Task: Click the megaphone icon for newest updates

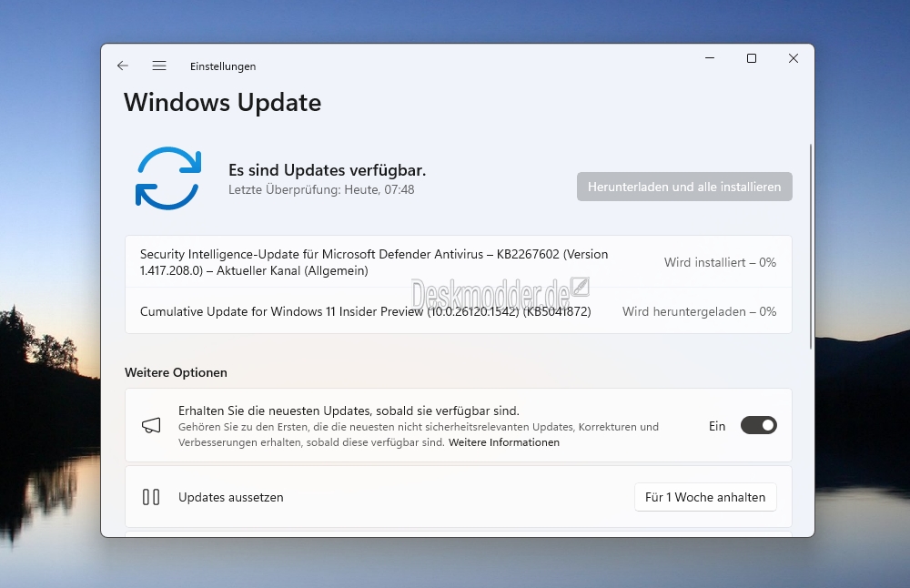Action: pos(151,425)
